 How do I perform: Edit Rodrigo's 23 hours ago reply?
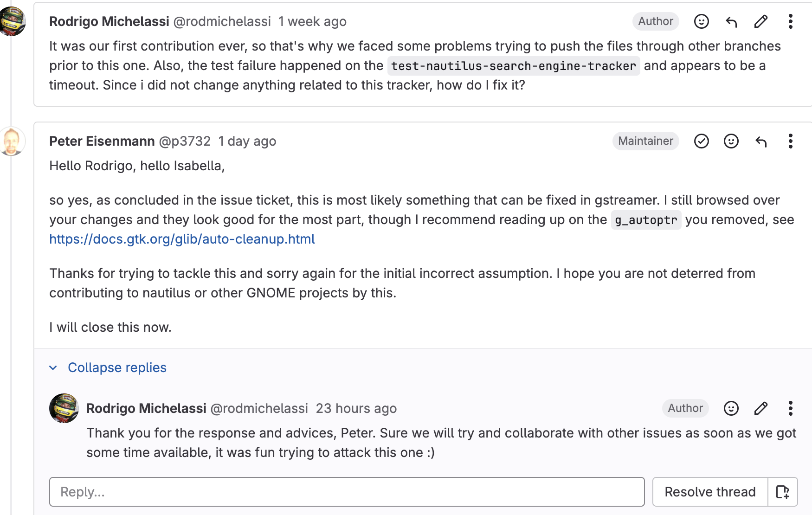pos(761,408)
